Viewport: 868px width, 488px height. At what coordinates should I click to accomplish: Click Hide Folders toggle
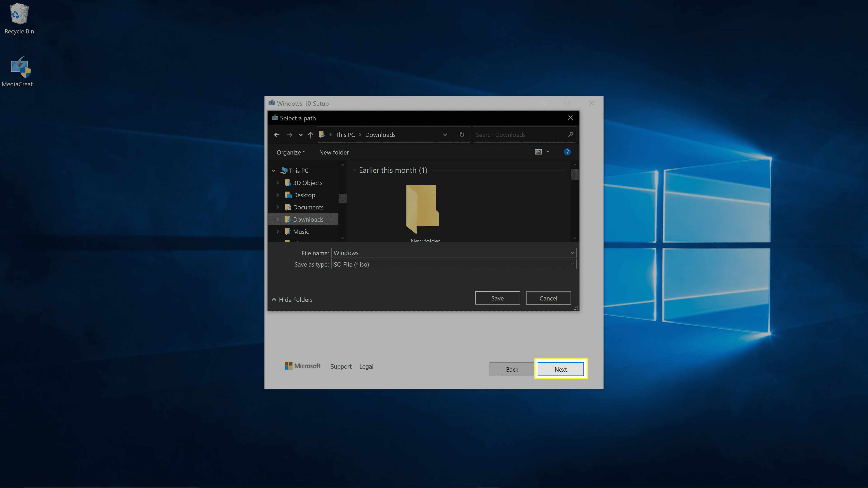coord(292,299)
